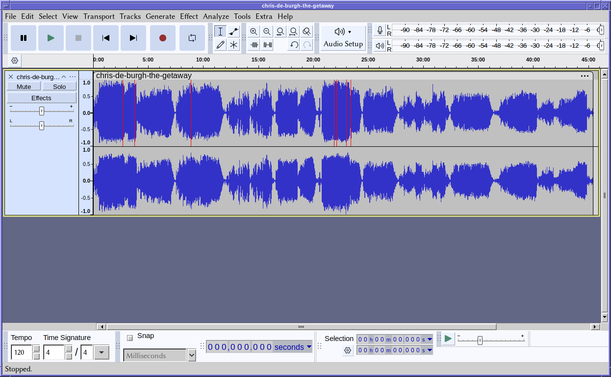Open the Tools menu
Viewport: 611px width, 377px height.
[242, 16]
